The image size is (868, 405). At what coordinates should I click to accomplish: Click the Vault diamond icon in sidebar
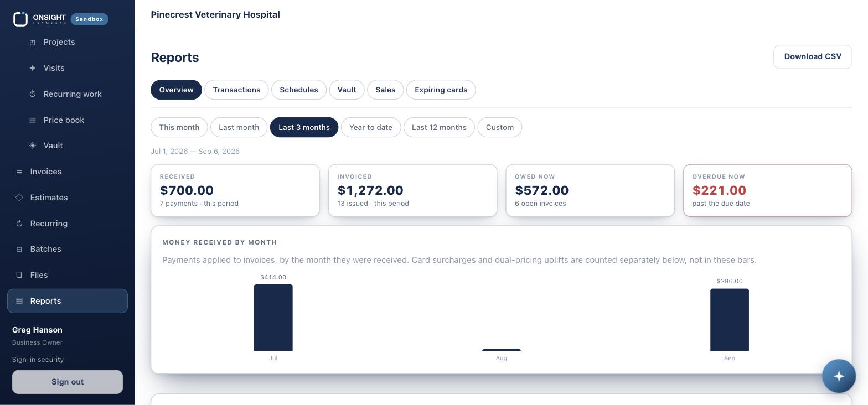[x=33, y=146]
